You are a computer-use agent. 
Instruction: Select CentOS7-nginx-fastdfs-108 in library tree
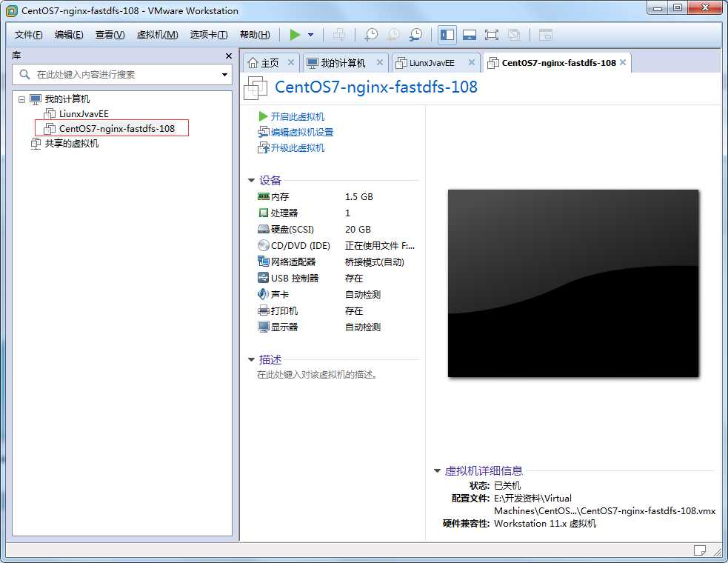pyautogui.click(x=117, y=129)
